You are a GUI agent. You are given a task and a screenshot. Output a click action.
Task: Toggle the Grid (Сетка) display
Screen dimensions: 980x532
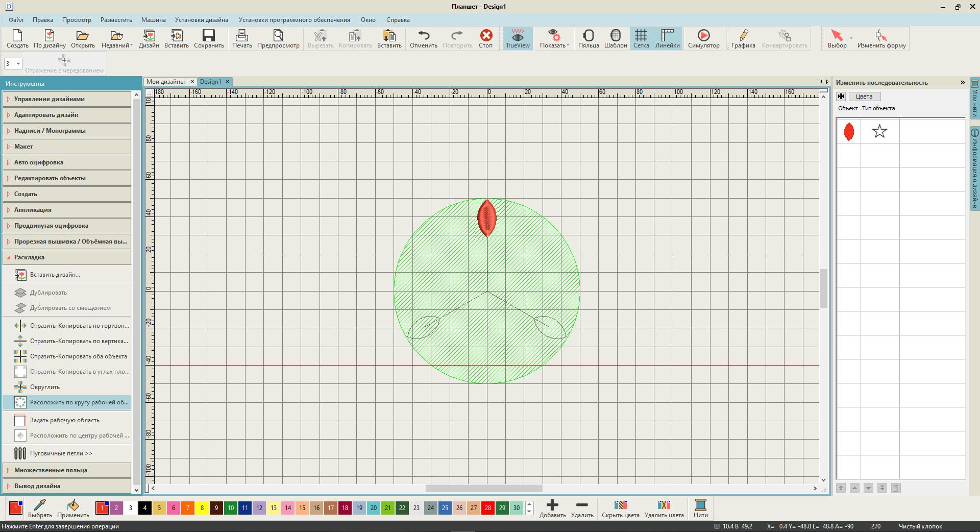[x=641, y=39]
